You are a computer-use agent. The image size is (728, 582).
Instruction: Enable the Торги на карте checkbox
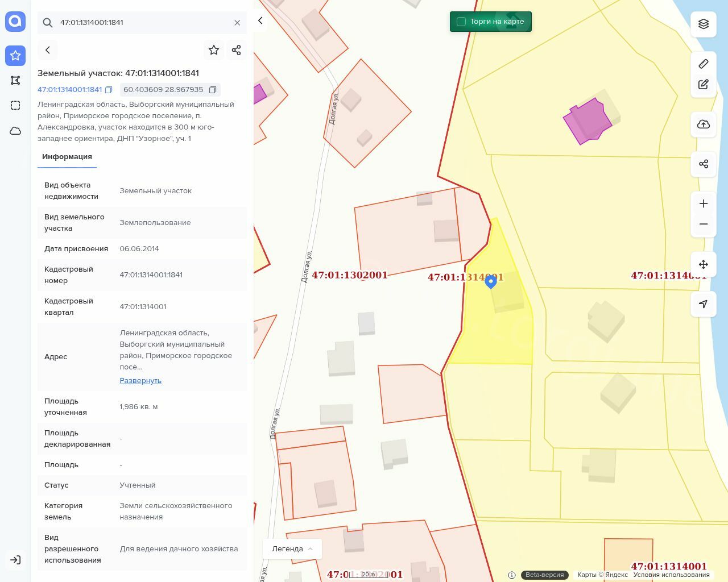pyautogui.click(x=461, y=22)
